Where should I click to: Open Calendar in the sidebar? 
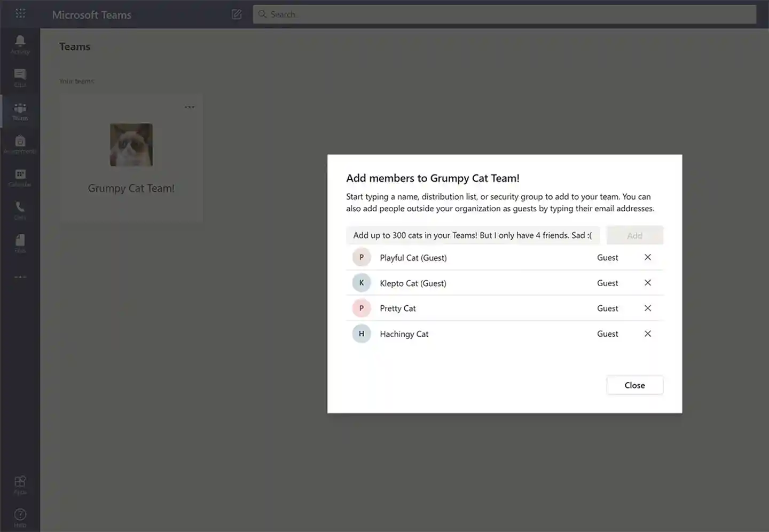click(x=20, y=178)
